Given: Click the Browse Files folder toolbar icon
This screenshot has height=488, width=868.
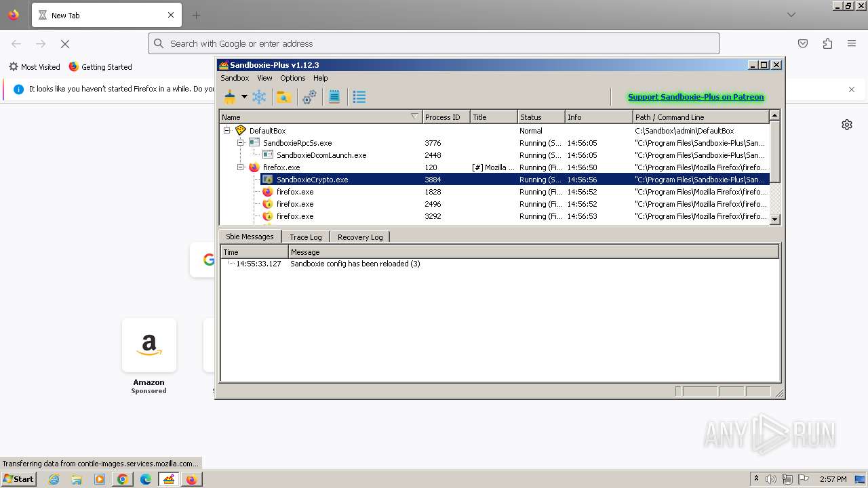Looking at the screenshot, I should (x=284, y=97).
